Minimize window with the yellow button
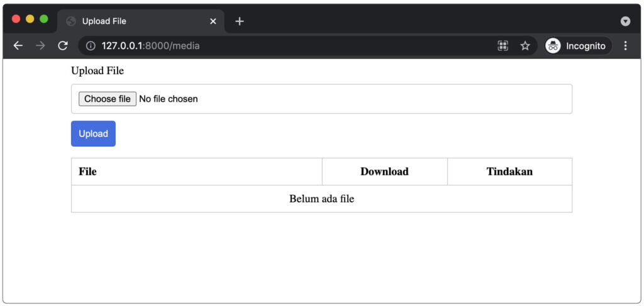Screen dimensions: 644x306 (30, 19)
